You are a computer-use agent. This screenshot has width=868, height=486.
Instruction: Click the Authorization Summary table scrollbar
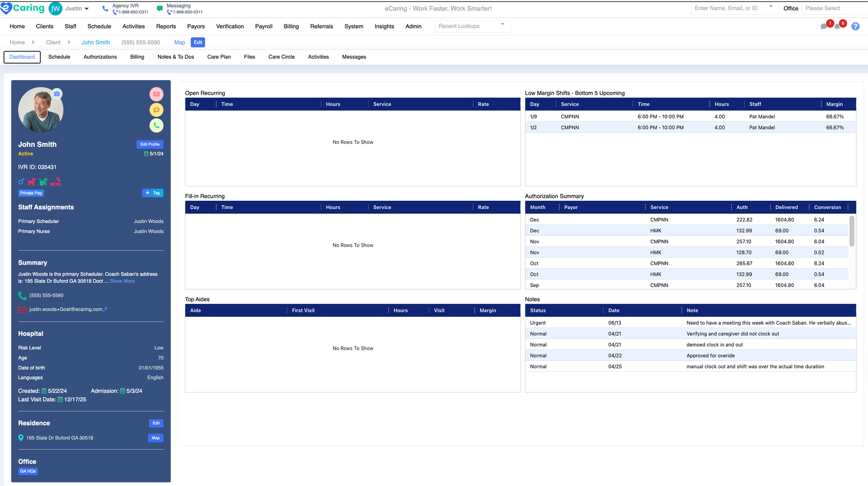tap(852, 231)
